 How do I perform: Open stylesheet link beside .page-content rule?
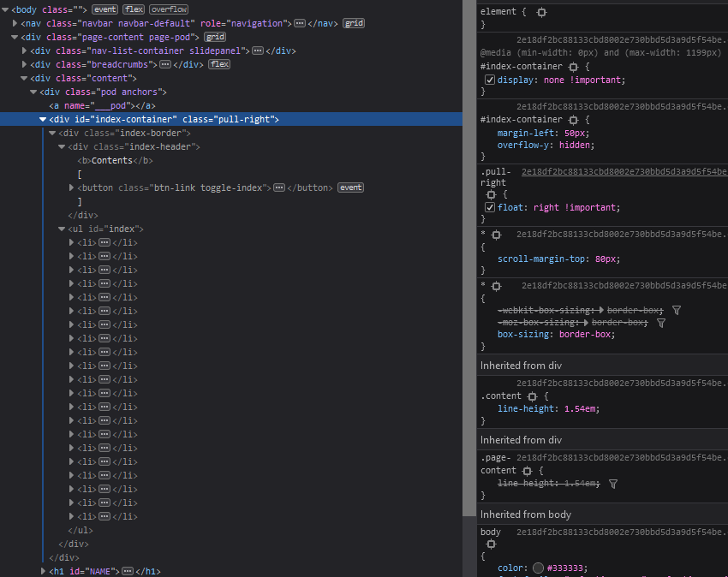[x=622, y=458]
